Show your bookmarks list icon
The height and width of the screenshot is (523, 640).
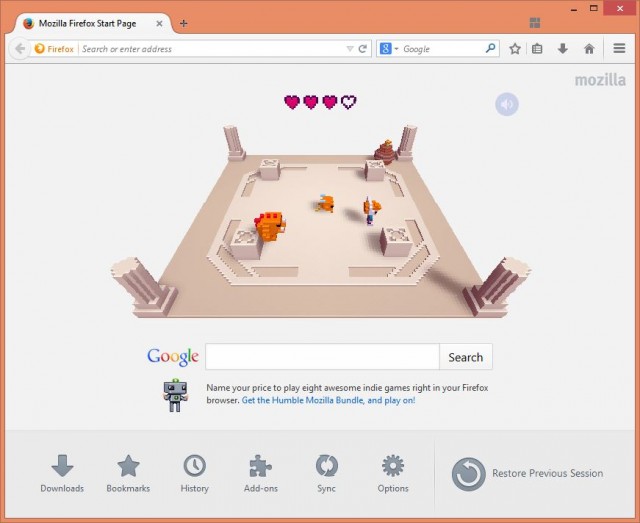click(538, 48)
